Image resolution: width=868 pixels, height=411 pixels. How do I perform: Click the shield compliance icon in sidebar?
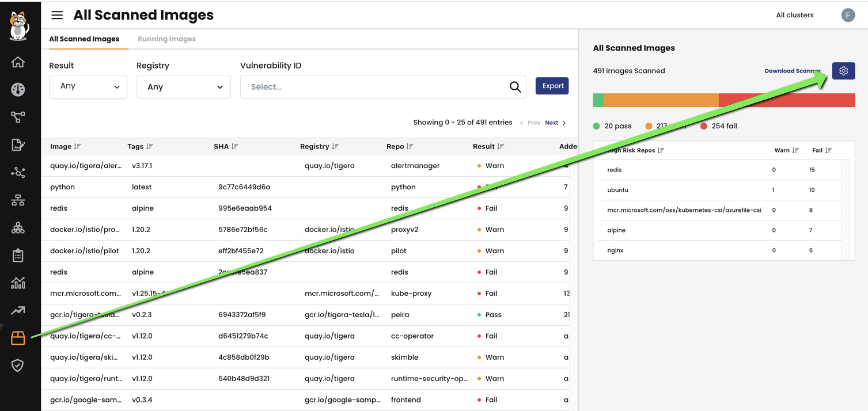[x=18, y=366]
